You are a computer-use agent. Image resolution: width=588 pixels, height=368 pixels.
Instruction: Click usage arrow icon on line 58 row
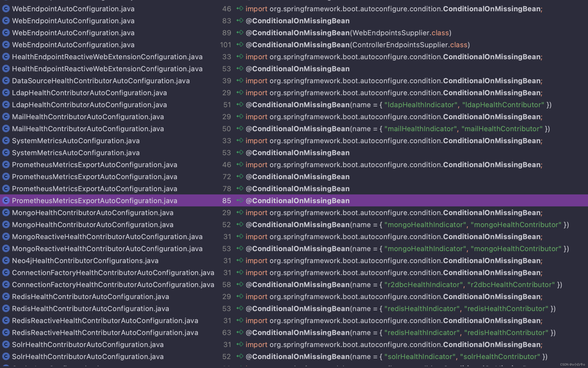point(240,284)
